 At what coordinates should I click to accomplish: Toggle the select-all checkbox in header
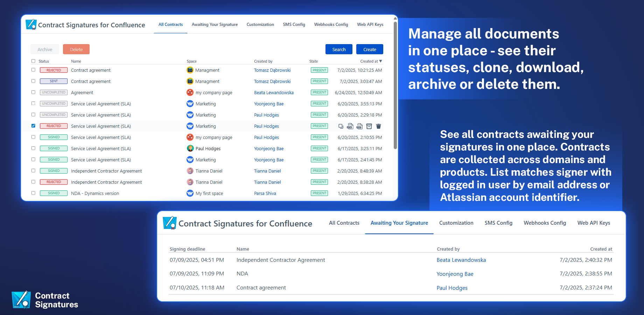[33, 61]
